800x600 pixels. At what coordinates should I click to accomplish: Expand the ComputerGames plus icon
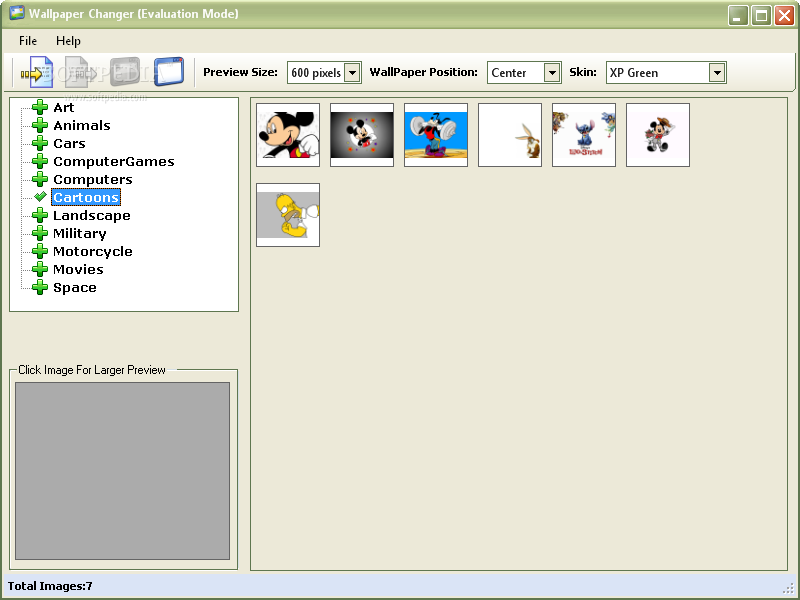[40, 161]
